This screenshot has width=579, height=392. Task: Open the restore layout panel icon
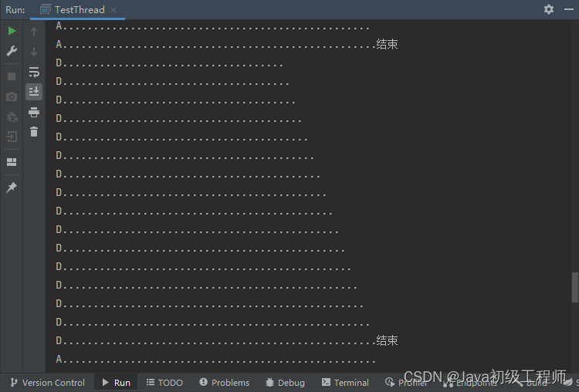click(x=12, y=162)
